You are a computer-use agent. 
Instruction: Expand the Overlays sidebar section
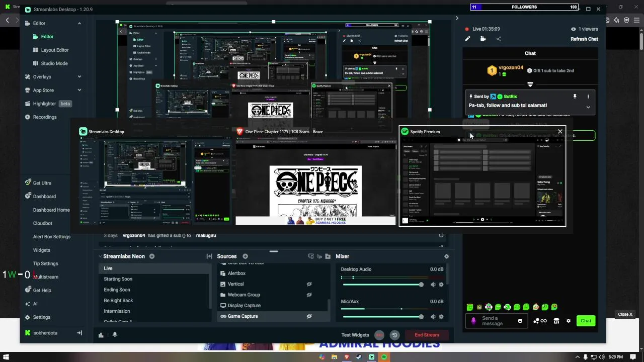click(79, 77)
